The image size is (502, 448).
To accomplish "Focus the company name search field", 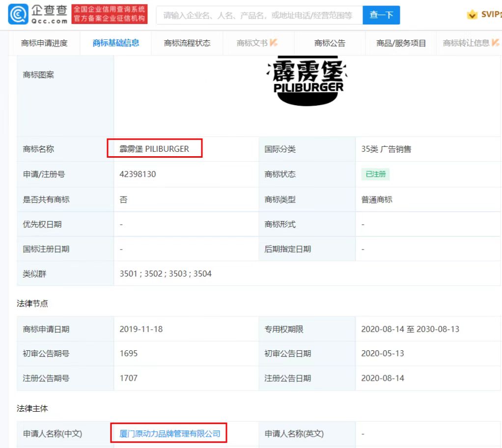I will [x=259, y=15].
